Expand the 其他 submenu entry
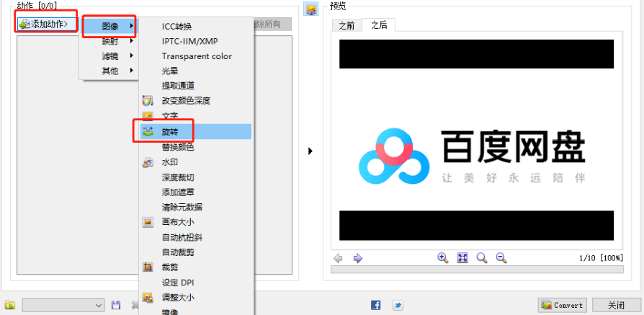Image resolution: width=644 pixels, height=315 pixels. pyautogui.click(x=109, y=71)
